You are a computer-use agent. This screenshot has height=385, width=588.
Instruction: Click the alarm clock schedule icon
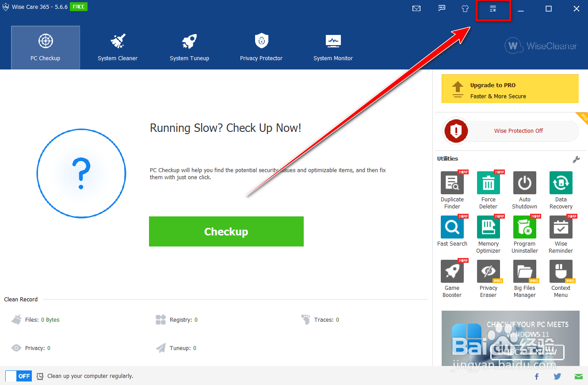[40, 376]
